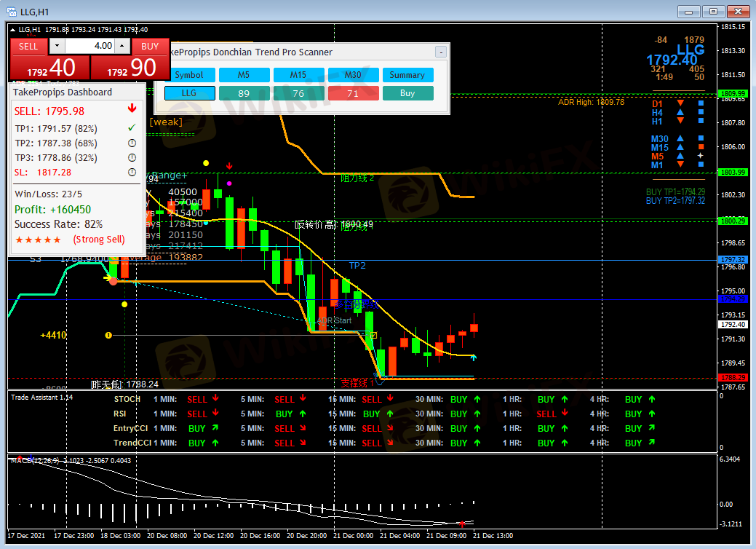Viewport: 756px width, 549px height.
Task: Click the green checkmark next to TP1
Action: pyautogui.click(x=132, y=129)
